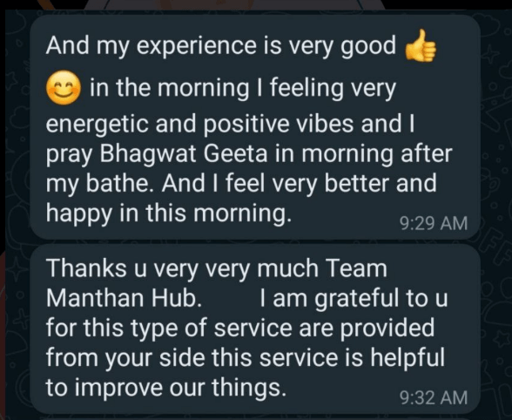This screenshot has height=420, width=512.
Task: Click the line "happy in this morning."
Action: coord(169,213)
